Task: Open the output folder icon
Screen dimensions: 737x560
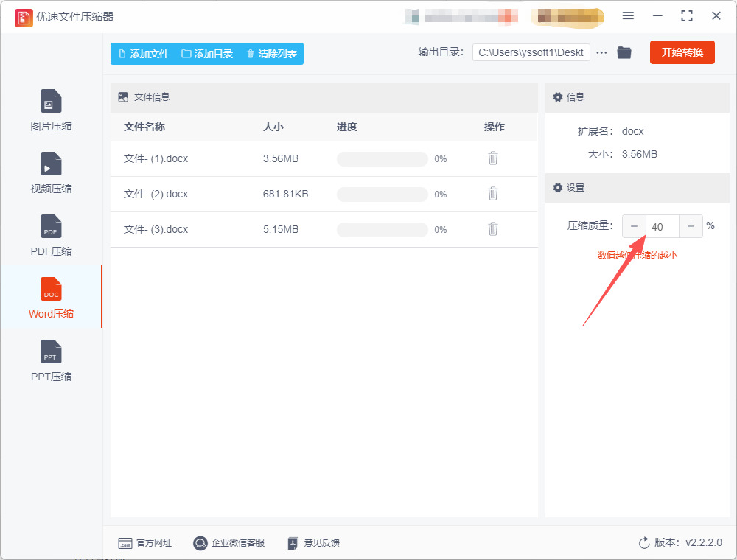Action: (x=624, y=52)
